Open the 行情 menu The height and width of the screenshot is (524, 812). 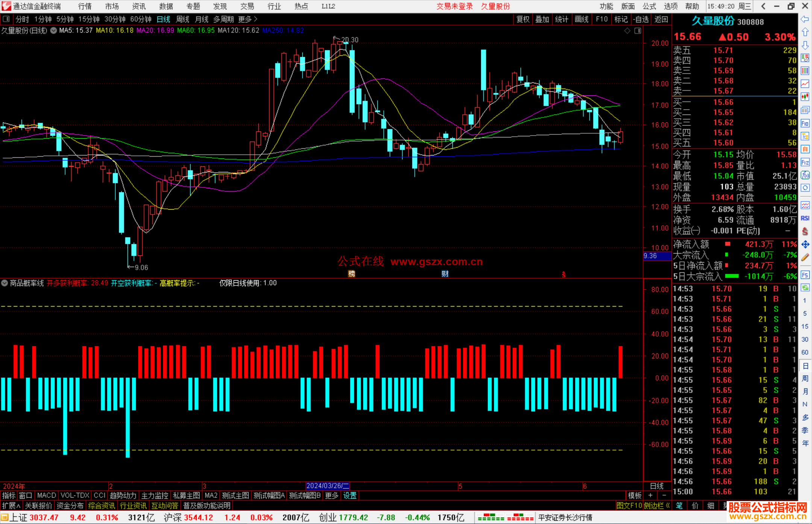point(85,6)
